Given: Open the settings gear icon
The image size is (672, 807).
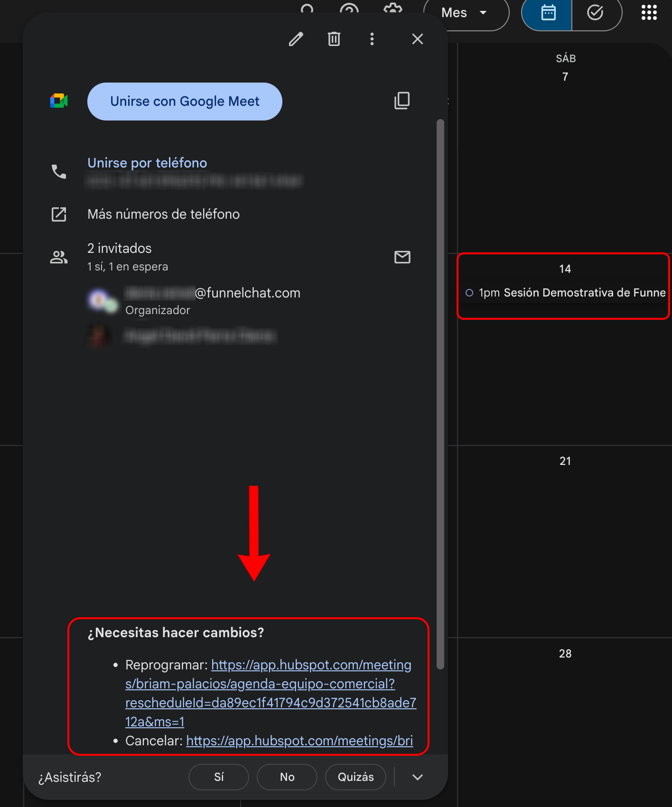Looking at the screenshot, I should [393, 9].
